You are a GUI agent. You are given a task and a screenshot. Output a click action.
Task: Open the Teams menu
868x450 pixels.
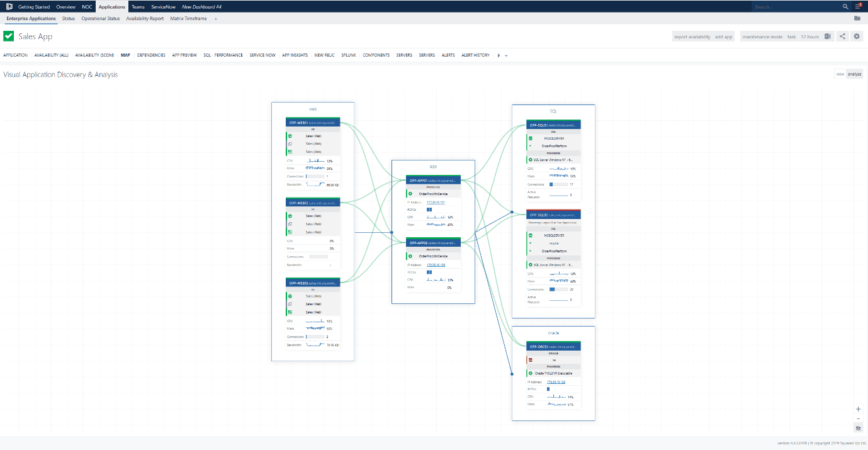pyautogui.click(x=138, y=7)
